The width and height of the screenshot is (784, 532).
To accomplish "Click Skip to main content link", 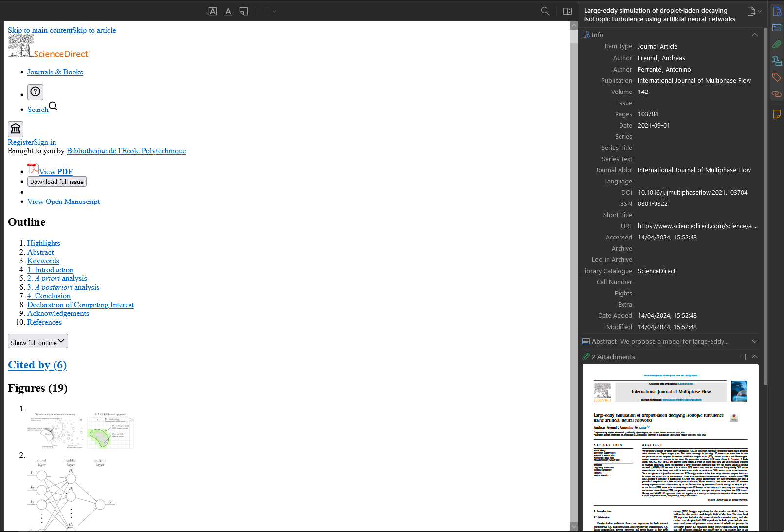I will click(40, 30).
